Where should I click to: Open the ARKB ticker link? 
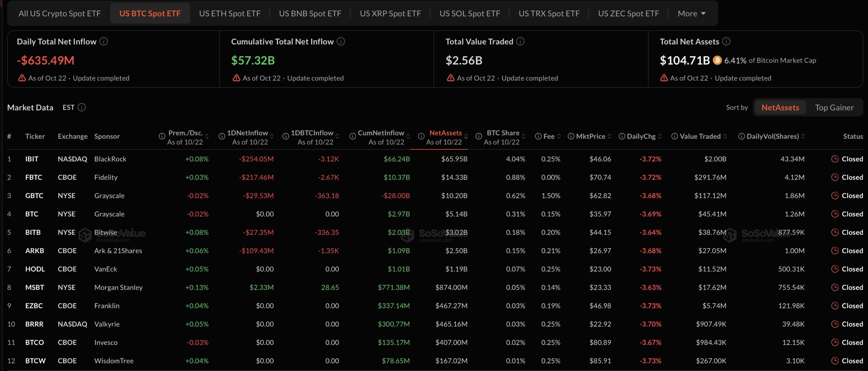pyautogui.click(x=35, y=251)
